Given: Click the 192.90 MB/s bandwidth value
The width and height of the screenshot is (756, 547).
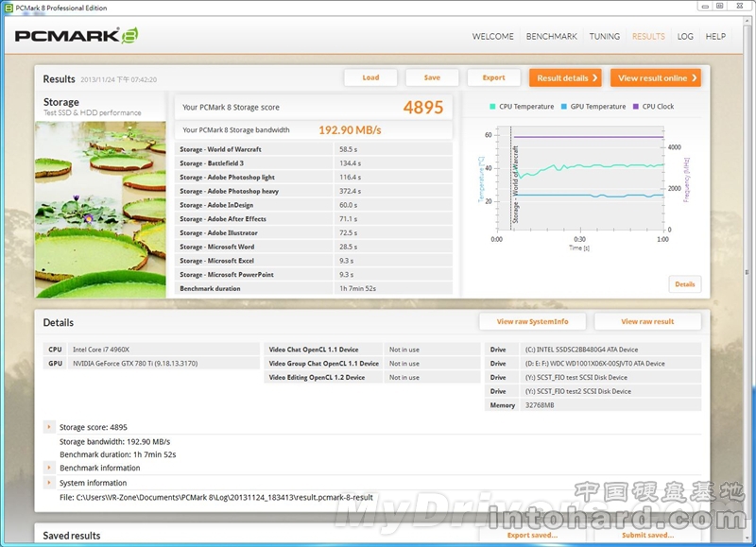Looking at the screenshot, I should click(350, 130).
